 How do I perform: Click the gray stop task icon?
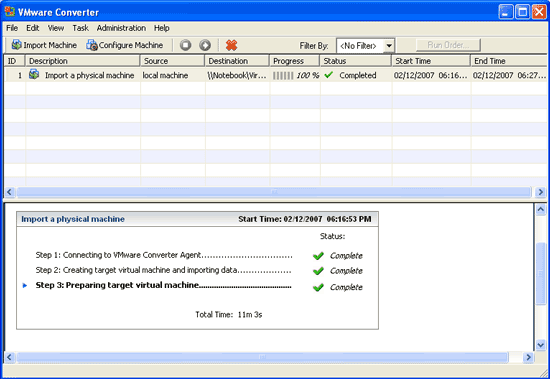click(186, 45)
